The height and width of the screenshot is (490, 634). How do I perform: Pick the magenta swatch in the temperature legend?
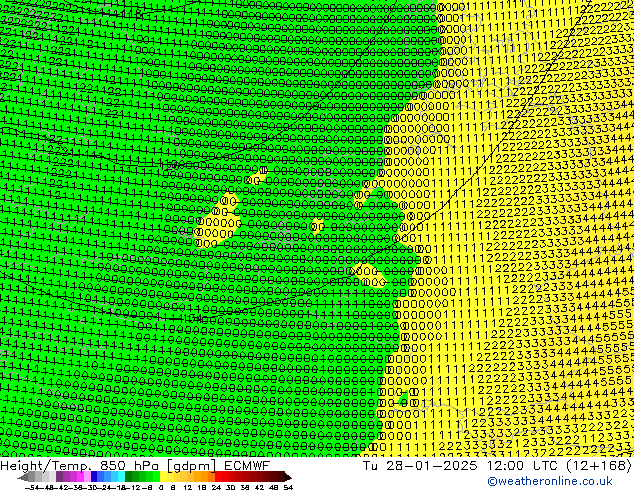[x=80, y=476]
